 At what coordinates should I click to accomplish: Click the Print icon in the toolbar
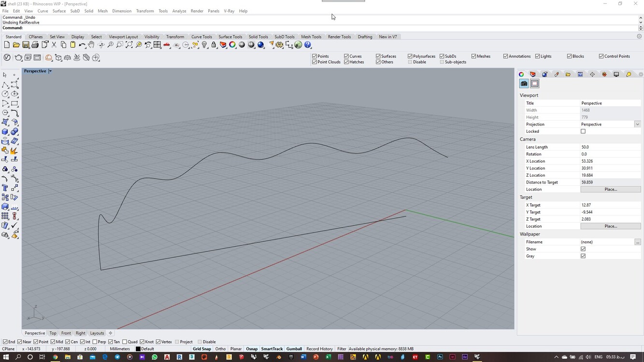pyautogui.click(x=35, y=45)
